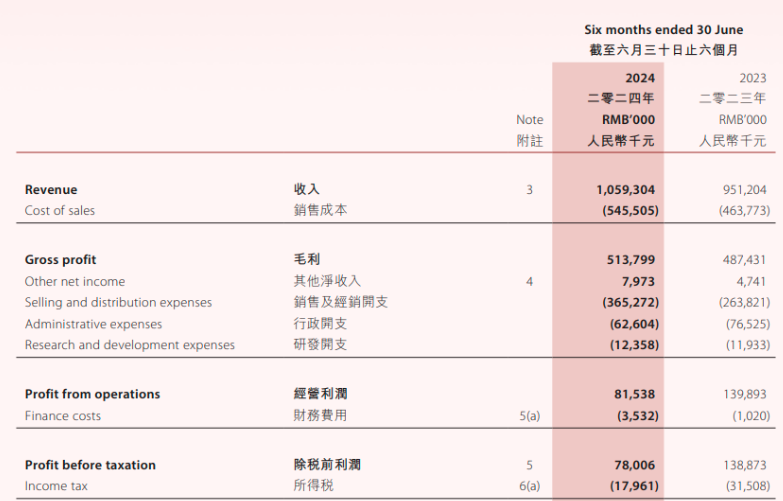
Task: Select the Chinese label 行政開支
Action: 320,324
